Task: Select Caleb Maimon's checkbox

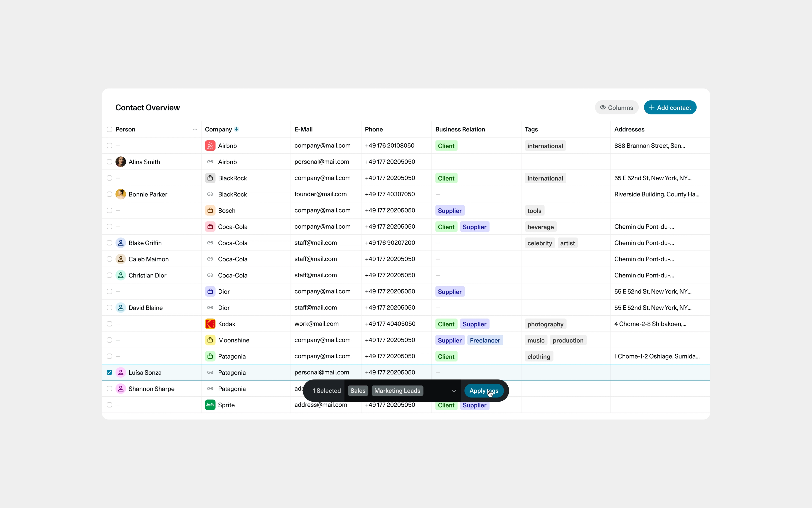Action: 109,259
